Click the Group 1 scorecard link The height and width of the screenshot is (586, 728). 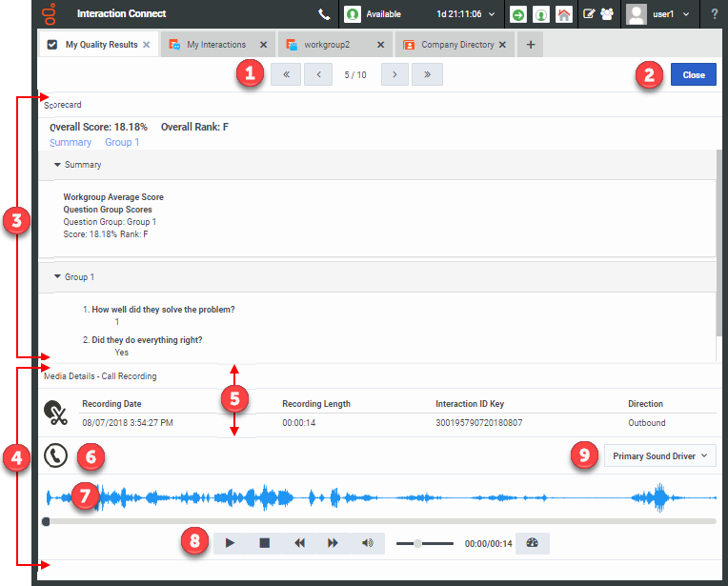click(x=122, y=142)
